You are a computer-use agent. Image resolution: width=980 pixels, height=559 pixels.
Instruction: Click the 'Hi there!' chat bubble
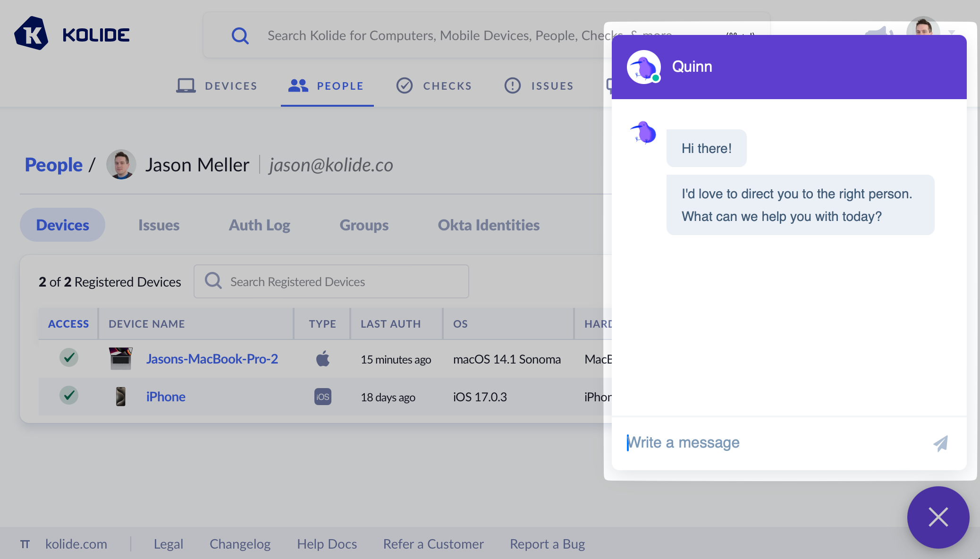pos(706,148)
